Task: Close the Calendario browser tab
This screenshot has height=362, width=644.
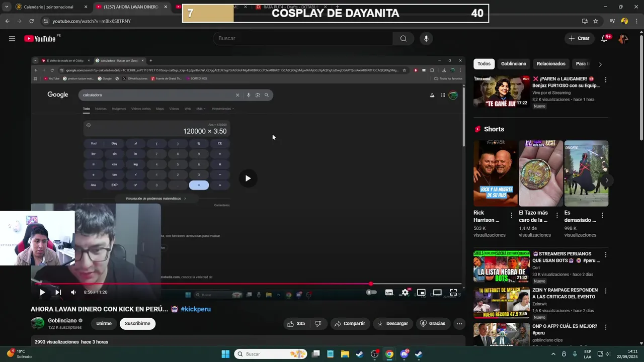Action: tap(86, 7)
